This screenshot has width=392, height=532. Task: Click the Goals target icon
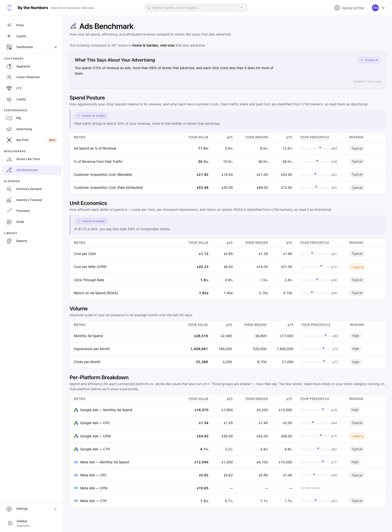click(9, 222)
